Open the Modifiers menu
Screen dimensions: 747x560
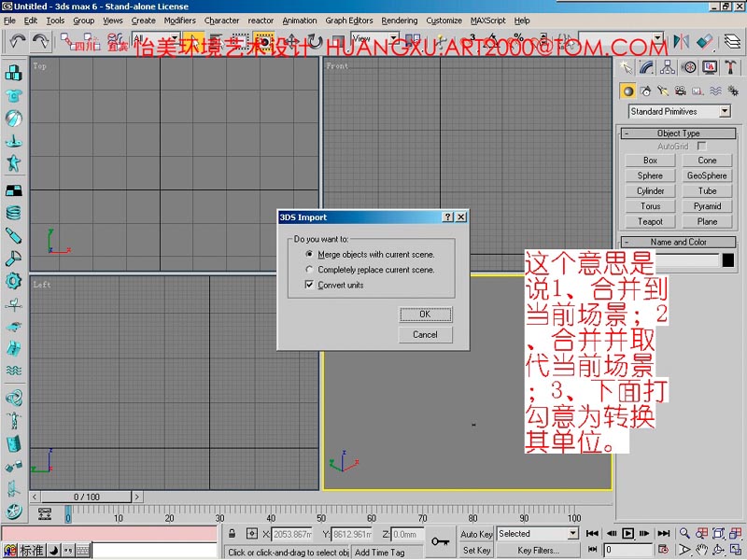pos(179,21)
